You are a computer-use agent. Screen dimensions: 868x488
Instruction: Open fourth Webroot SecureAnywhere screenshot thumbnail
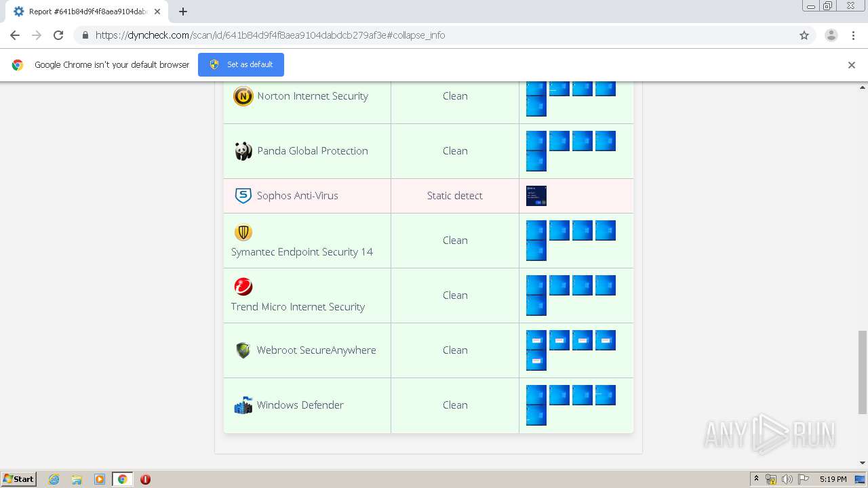pos(606,340)
